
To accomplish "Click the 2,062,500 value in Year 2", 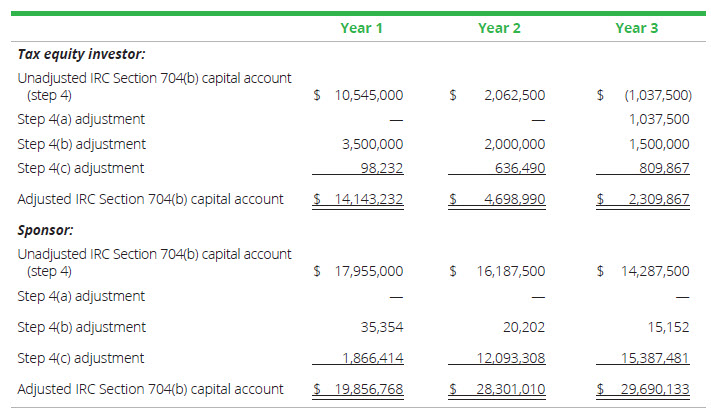I will click(513, 96).
